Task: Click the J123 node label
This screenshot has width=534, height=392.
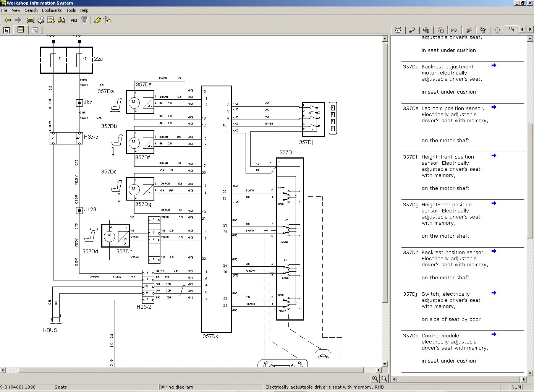Action: click(90, 209)
